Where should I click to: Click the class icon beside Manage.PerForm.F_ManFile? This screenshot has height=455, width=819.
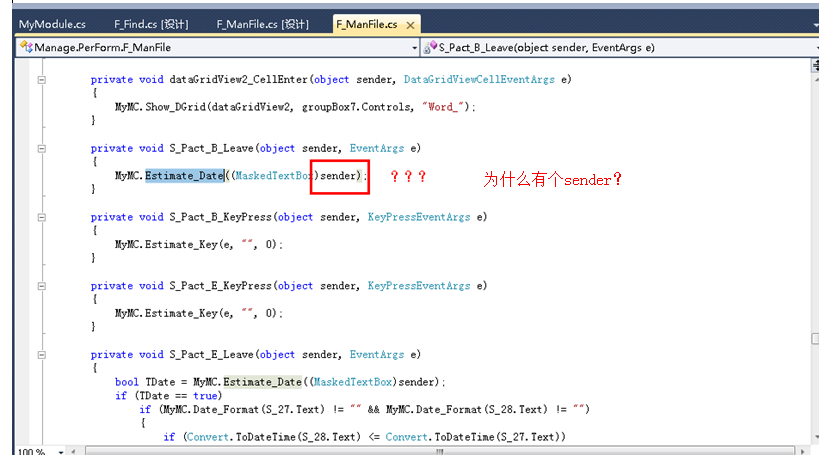26,48
